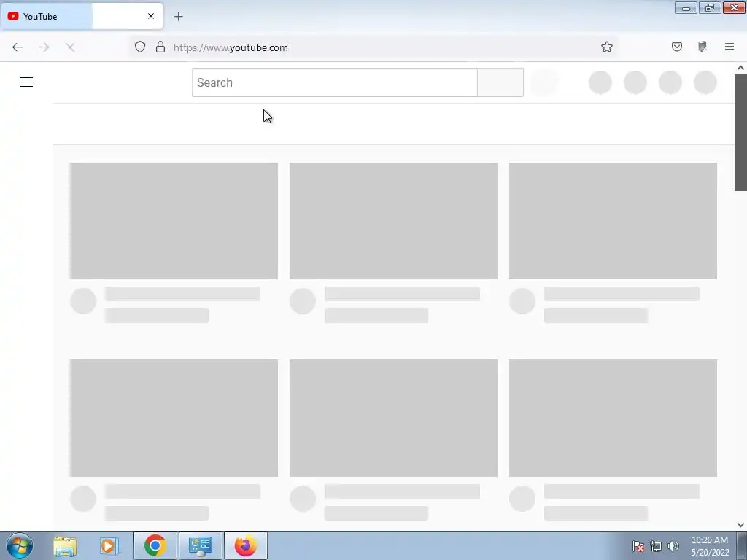This screenshot has height=560, width=747.
Task: Open network status icon in tray
Action: click(x=656, y=546)
